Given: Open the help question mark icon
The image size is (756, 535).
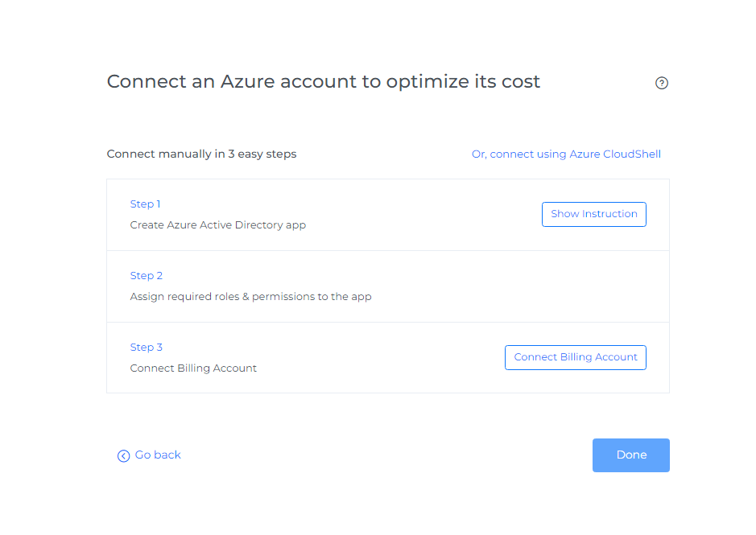Looking at the screenshot, I should (x=662, y=83).
